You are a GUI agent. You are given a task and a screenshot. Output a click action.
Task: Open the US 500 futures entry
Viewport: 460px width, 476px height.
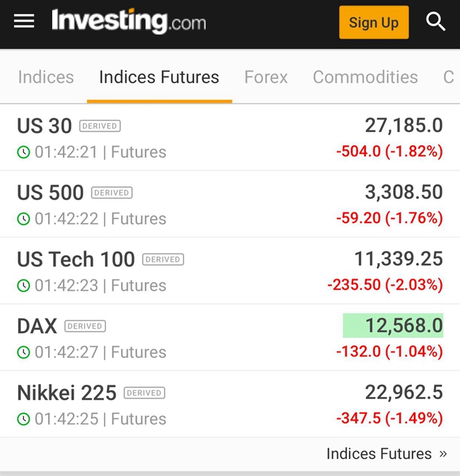pyautogui.click(x=230, y=204)
